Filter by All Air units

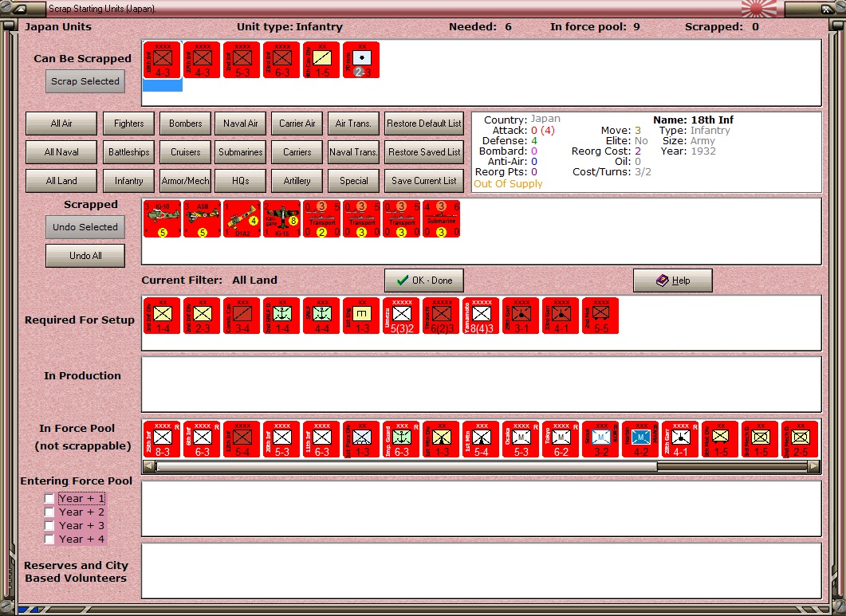click(61, 124)
